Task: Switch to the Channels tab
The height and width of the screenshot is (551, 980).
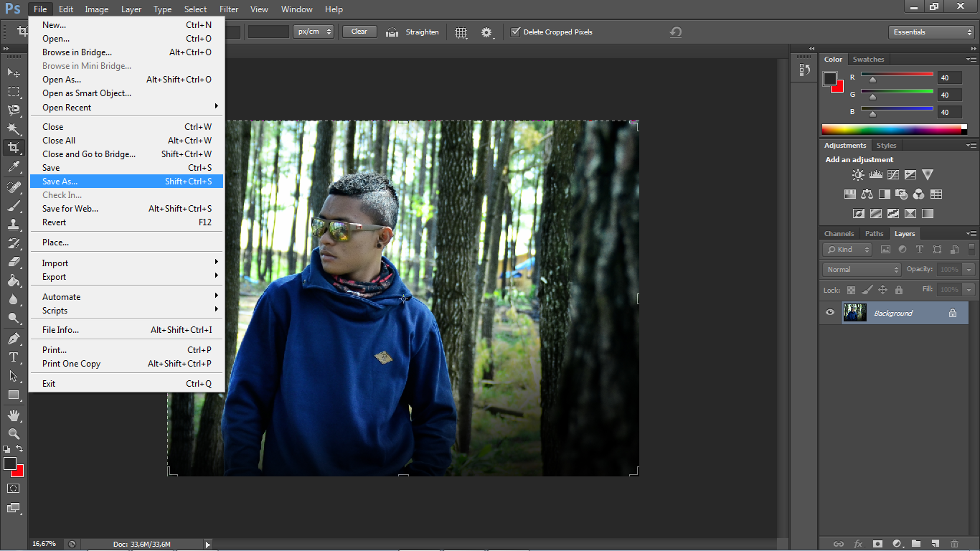Action: pos(839,234)
